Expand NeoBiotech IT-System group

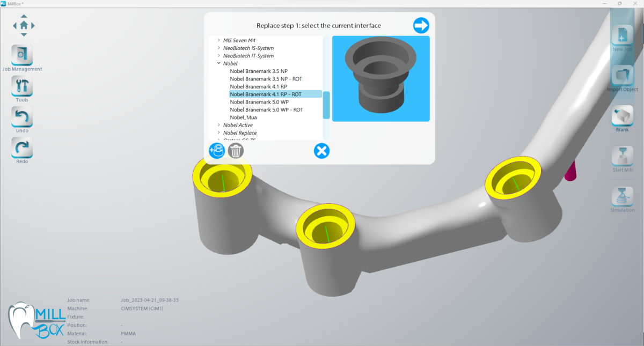(x=219, y=56)
